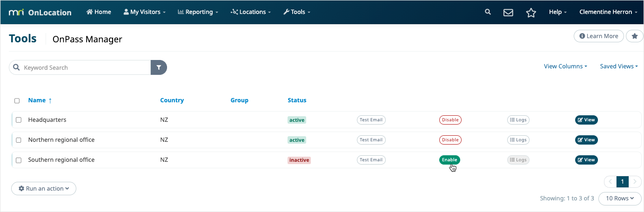The image size is (644, 212).
Task: Open the Reporting menu
Action: [198, 12]
